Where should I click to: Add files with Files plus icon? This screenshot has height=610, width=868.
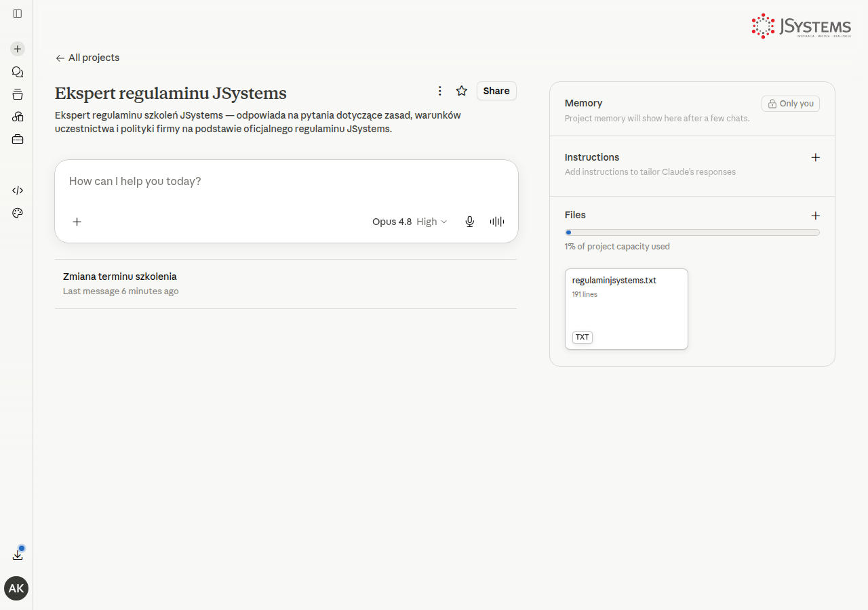pos(816,216)
